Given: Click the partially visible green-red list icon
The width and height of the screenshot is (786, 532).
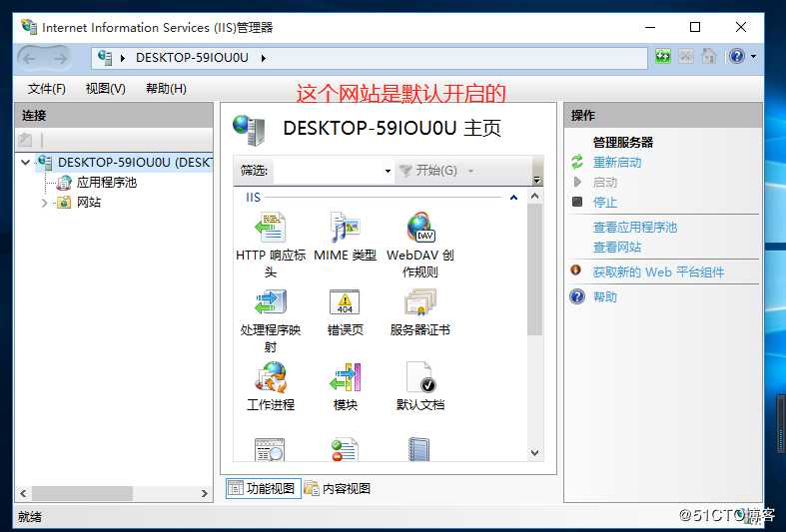Looking at the screenshot, I should click(x=345, y=449).
